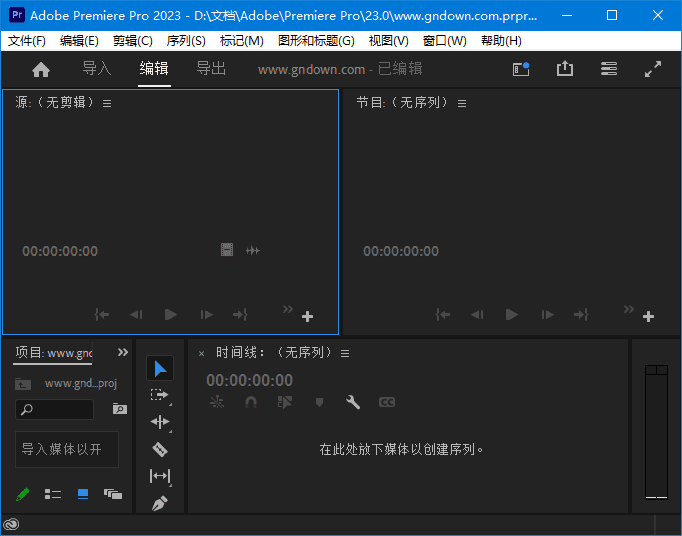Go to Out point in Source monitor
This screenshot has width=682, height=536.
pos(241,314)
